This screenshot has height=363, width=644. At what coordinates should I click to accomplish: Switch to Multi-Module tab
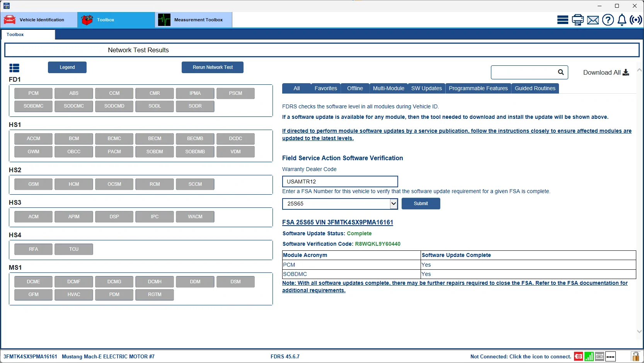[388, 88]
